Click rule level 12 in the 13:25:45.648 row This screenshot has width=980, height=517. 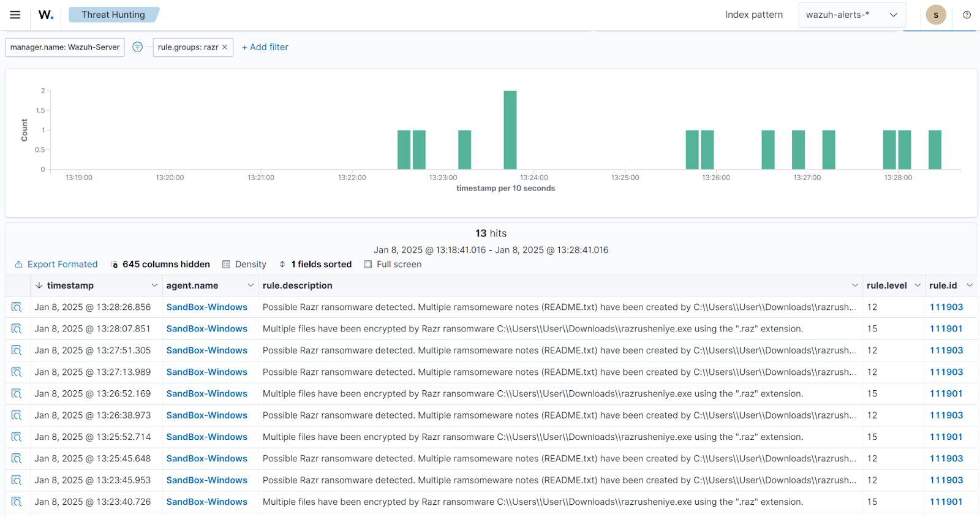pyautogui.click(x=872, y=459)
